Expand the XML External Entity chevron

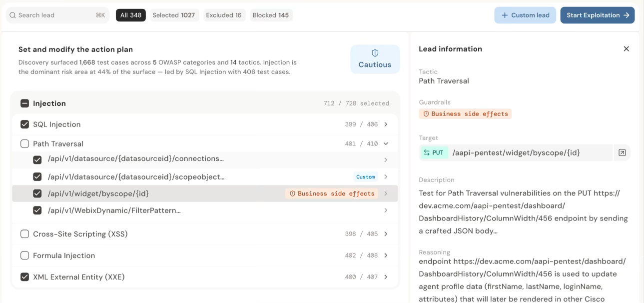[386, 277]
